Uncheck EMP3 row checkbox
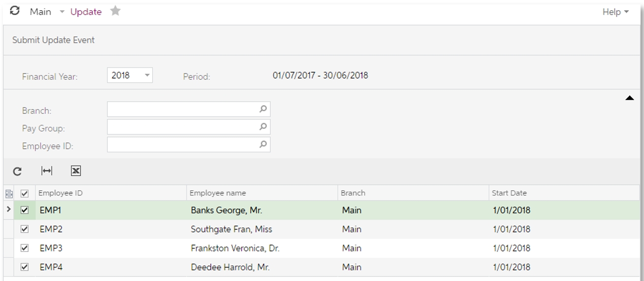644x281 pixels. pyautogui.click(x=25, y=248)
